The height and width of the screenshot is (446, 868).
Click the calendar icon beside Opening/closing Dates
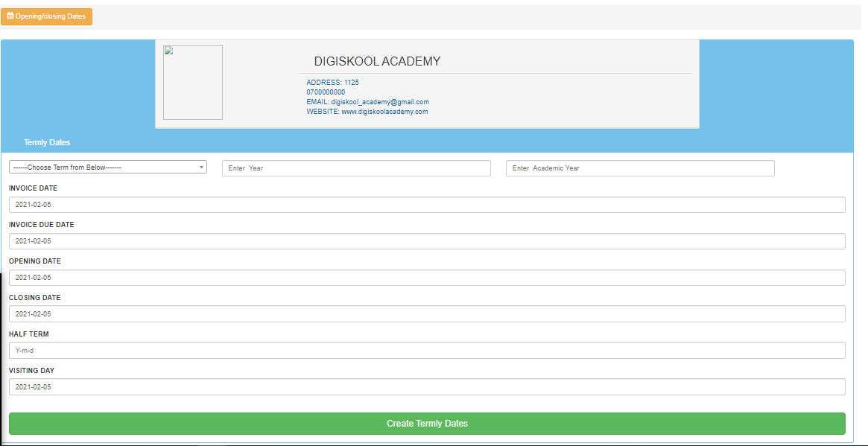pyautogui.click(x=10, y=16)
